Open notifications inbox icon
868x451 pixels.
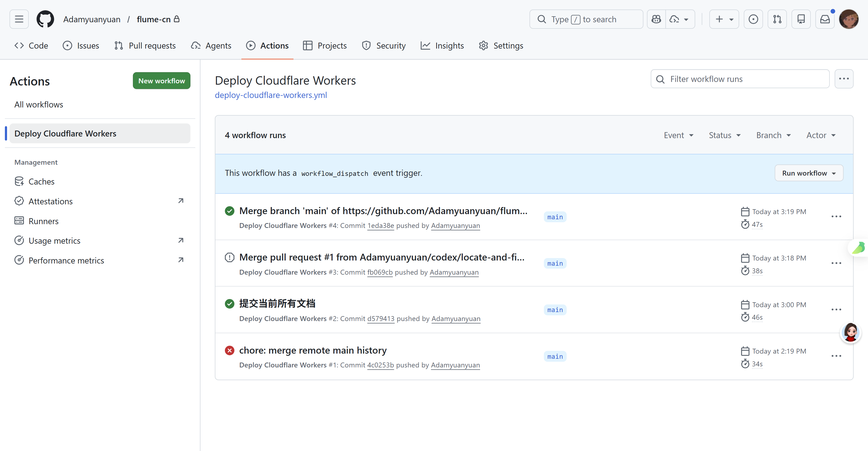tap(825, 19)
